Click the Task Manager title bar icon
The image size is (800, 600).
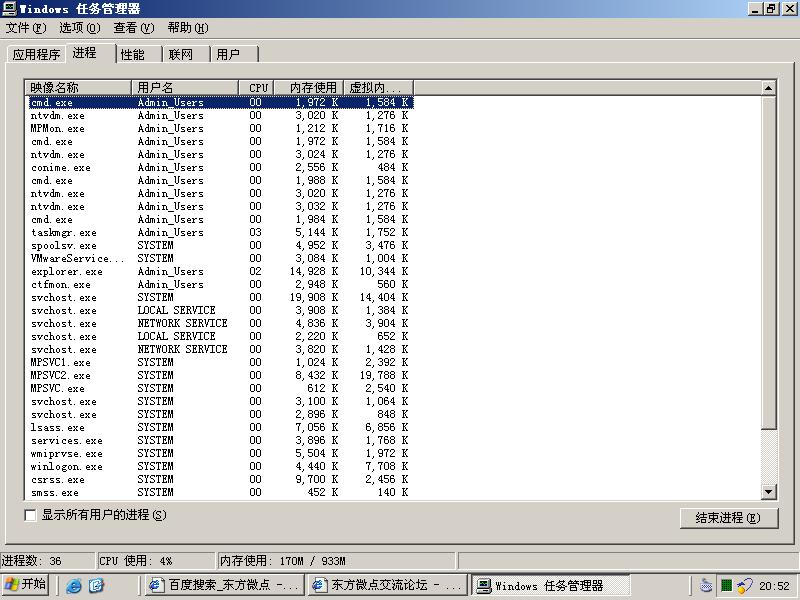click(x=9, y=9)
